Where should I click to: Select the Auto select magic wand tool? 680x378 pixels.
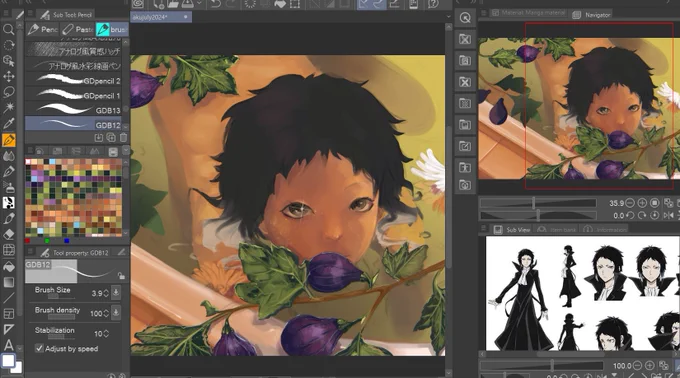(8, 108)
